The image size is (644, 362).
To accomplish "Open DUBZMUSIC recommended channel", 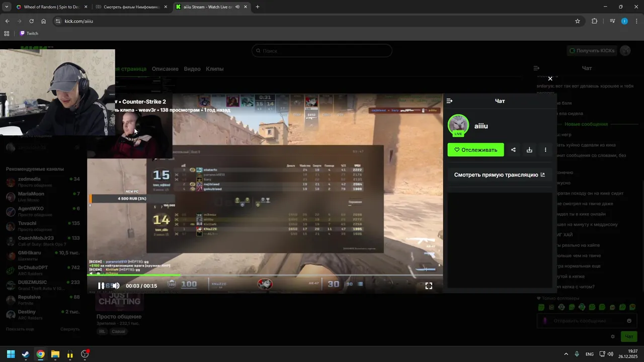I will [x=43, y=285].
